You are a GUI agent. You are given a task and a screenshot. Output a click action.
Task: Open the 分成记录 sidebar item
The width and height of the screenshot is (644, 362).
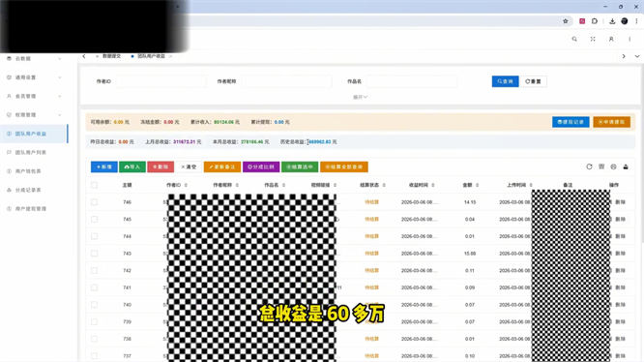point(34,190)
